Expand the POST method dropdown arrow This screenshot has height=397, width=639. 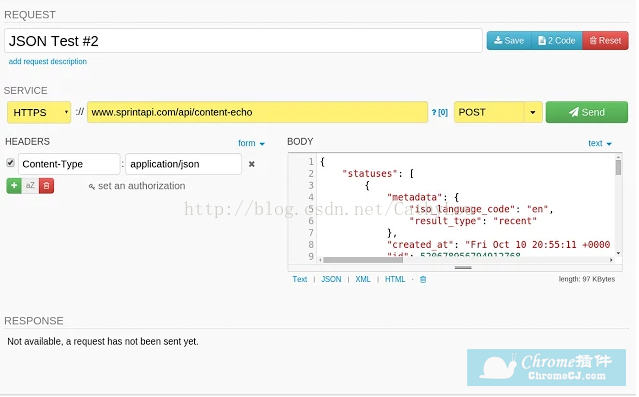(x=533, y=112)
